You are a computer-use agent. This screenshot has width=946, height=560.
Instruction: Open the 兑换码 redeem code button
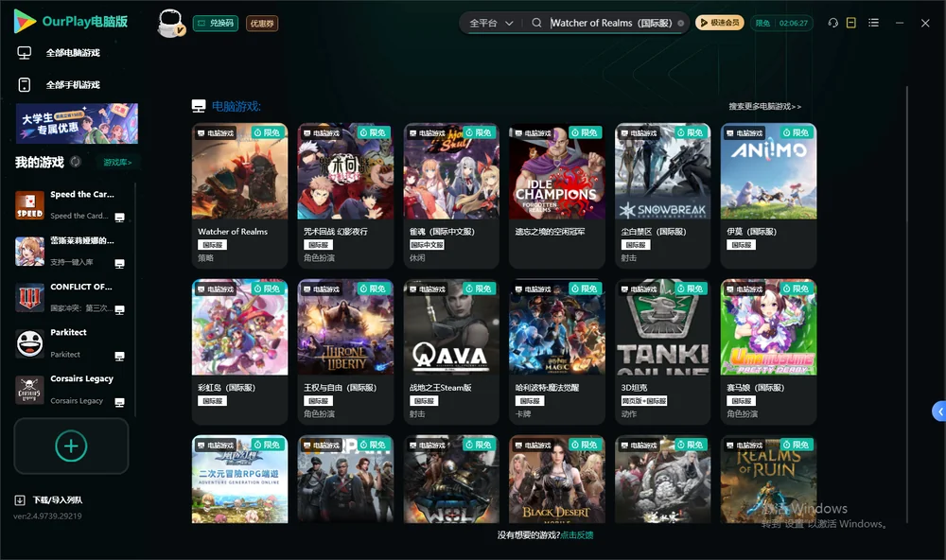tap(216, 24)
